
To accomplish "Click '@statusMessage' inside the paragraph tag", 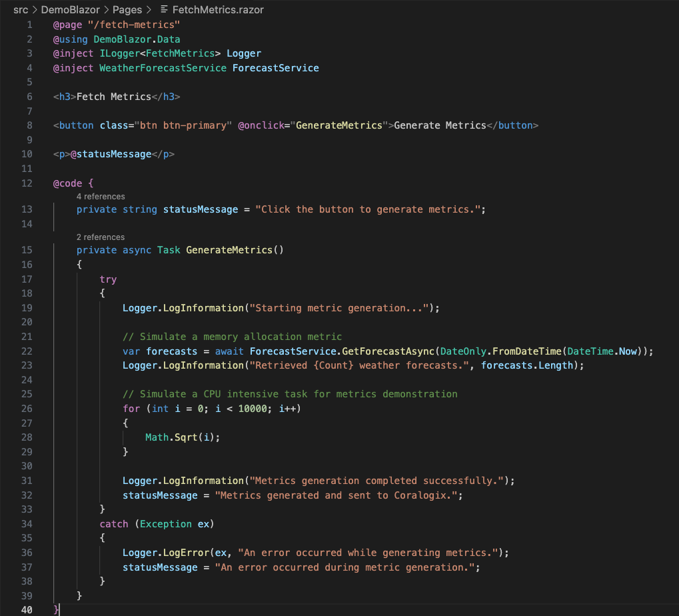I will pyautogui.click(x=111, y=154).
